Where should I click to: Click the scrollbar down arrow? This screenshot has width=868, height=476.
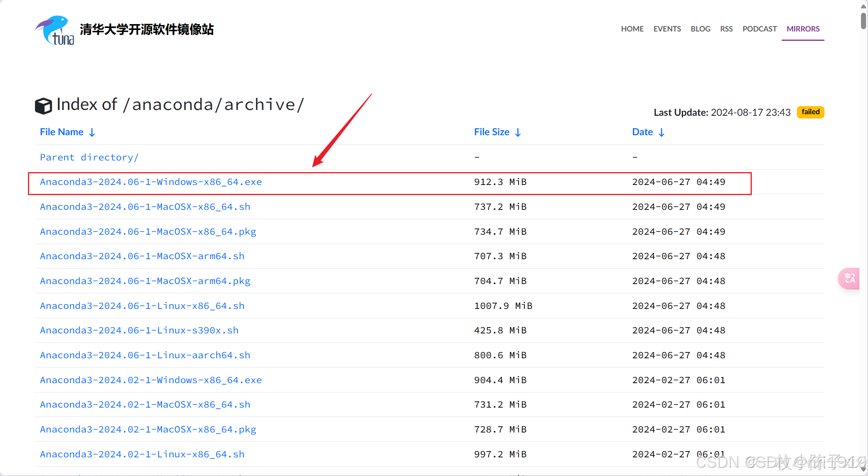pos(863,470)
